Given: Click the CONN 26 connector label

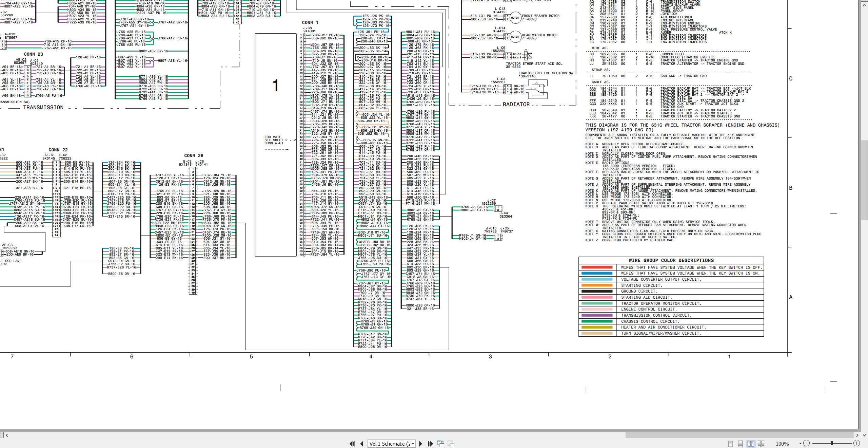Looking at the screenshot, I should [194, 156].
